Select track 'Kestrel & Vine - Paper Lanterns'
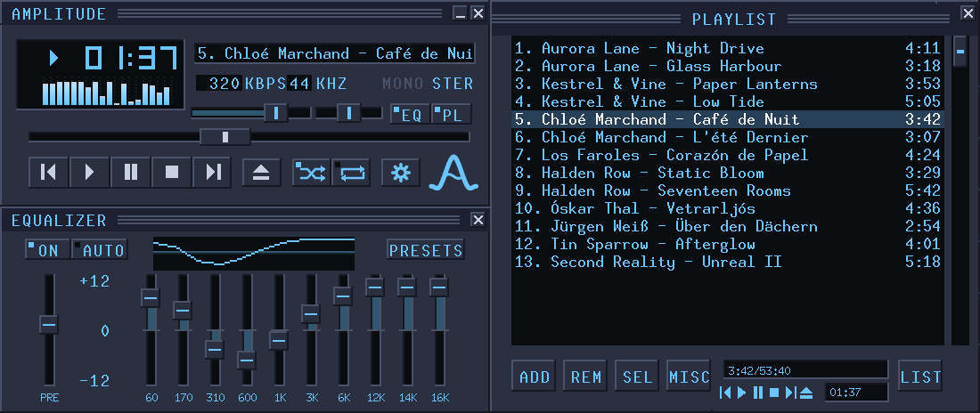The width and height of the screenshot is (980, 413). point(728,84)
